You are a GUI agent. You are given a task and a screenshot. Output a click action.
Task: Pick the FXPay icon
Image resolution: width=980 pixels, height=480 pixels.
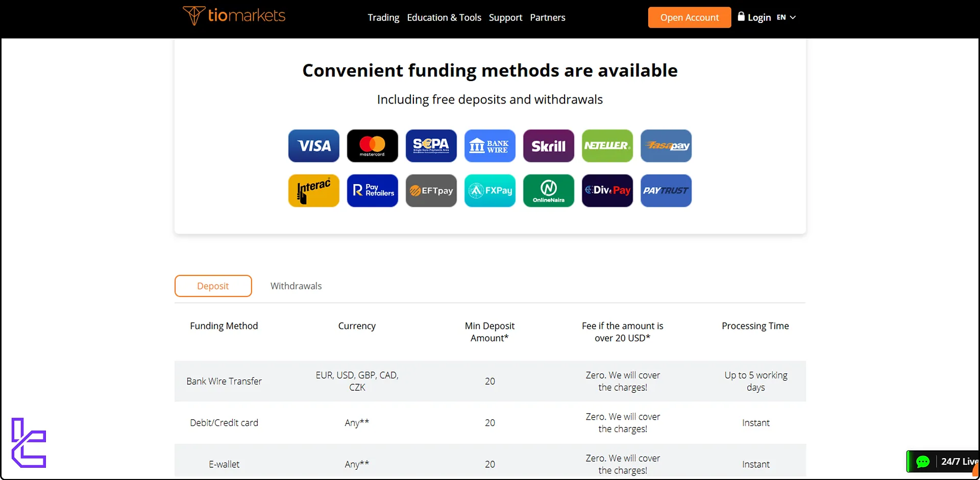[x=490, y=191]
